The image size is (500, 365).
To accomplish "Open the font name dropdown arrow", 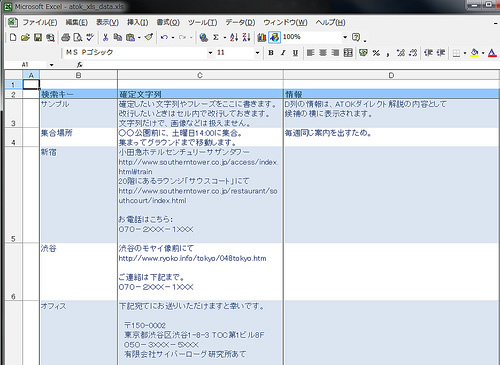I will click(210, 53).
